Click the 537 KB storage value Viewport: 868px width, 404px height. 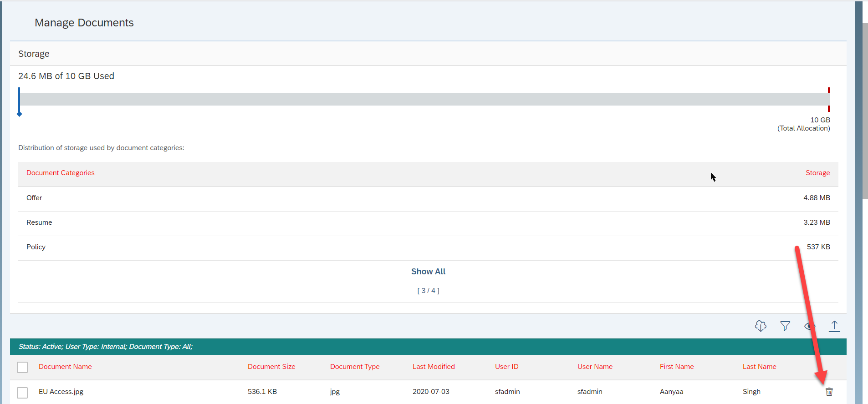[x=818, y=247]
